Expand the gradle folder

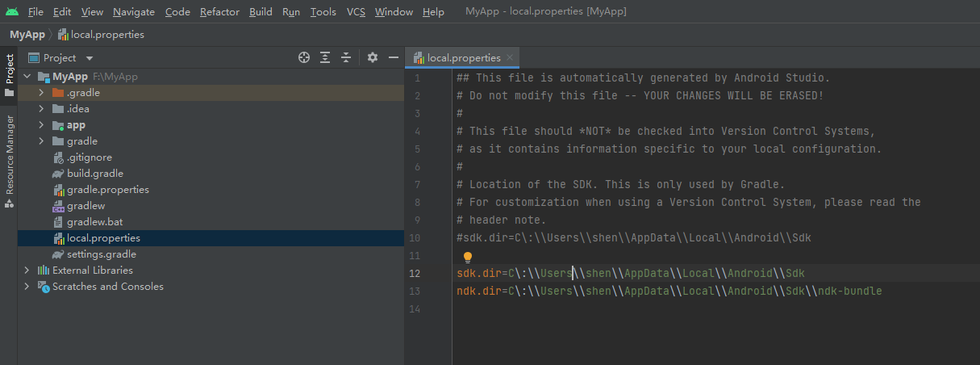click(x=42, y=141)
